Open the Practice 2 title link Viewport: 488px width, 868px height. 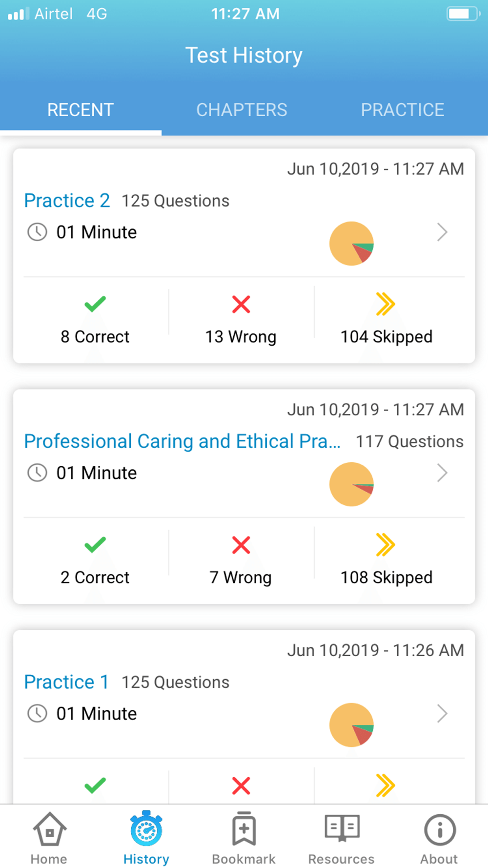(x=67, y=201)
